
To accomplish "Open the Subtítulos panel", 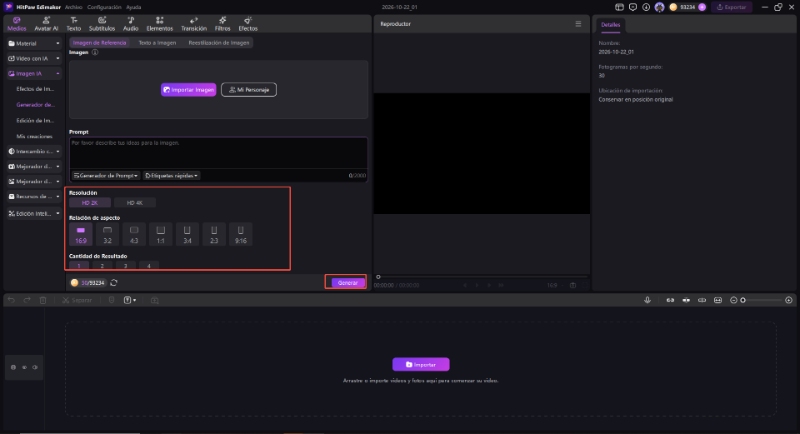I will tap(102, 23).
